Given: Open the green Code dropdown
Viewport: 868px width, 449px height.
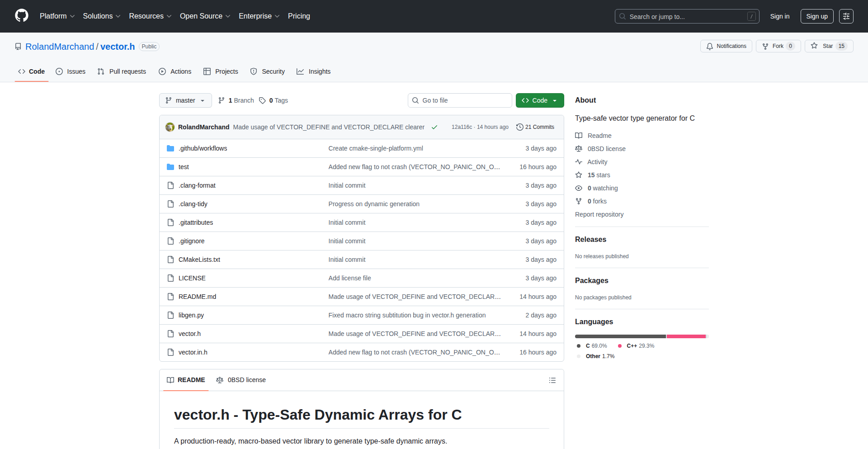Looking at the screenshot, I should [x=540, y=100].
